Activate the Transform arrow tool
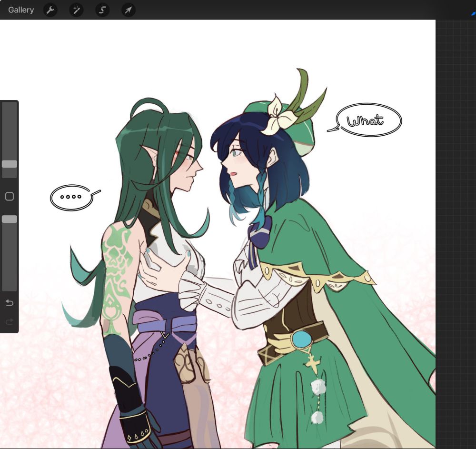 129,10
